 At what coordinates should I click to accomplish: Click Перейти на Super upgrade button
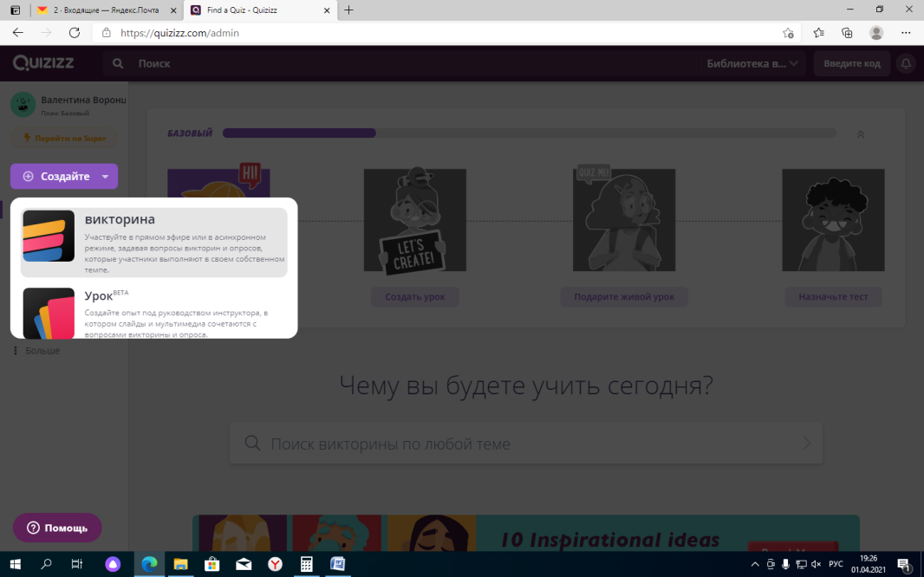64,139
